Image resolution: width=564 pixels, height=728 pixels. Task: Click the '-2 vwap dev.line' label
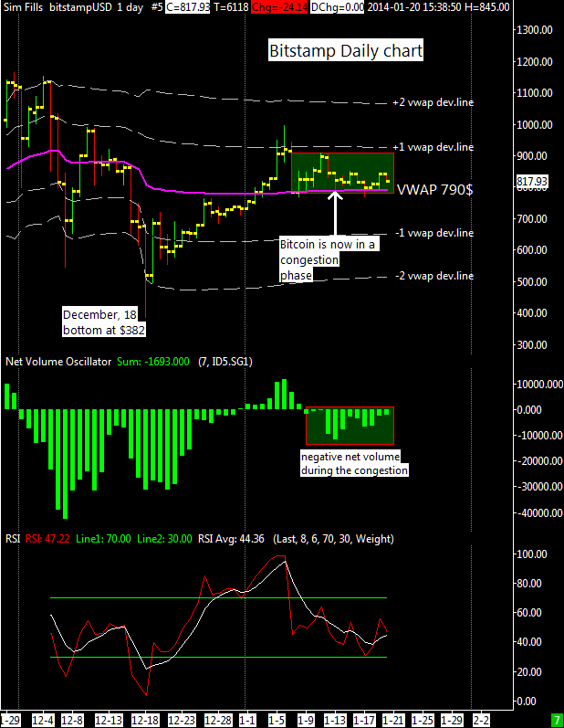[x=433, y=276]
